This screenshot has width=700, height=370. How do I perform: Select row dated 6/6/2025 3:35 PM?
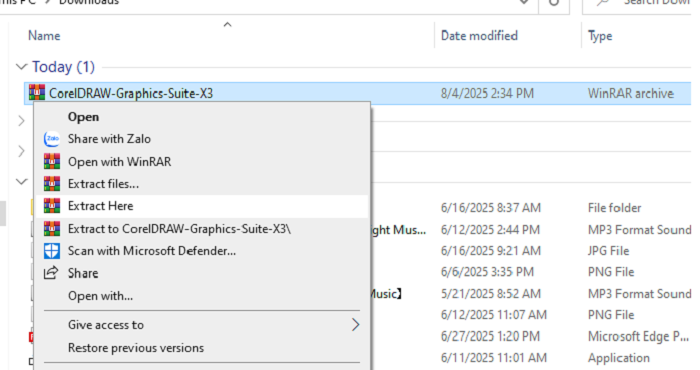[487, 272]
